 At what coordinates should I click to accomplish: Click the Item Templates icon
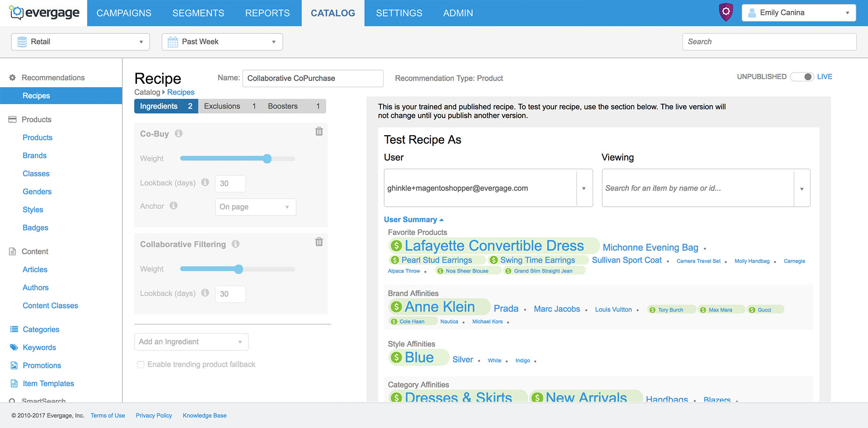coord(14,383)
